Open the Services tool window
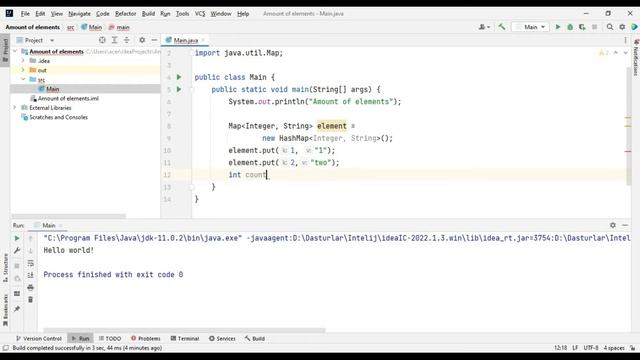Viewport: 640px width, 360px height. 222,338
